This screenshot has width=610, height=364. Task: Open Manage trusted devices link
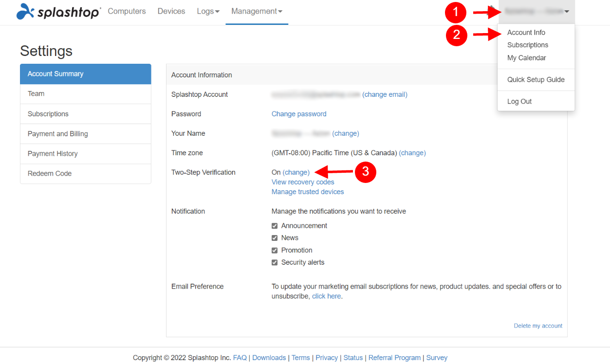click(308, 192)
